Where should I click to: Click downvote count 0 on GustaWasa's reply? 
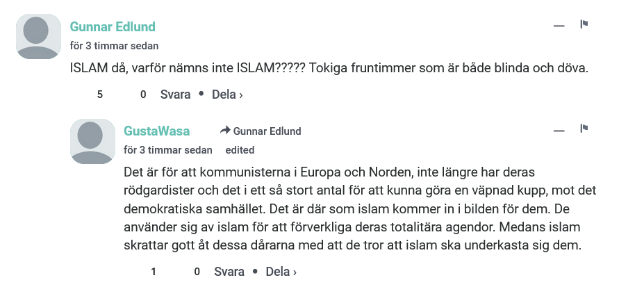pos(197,272)
